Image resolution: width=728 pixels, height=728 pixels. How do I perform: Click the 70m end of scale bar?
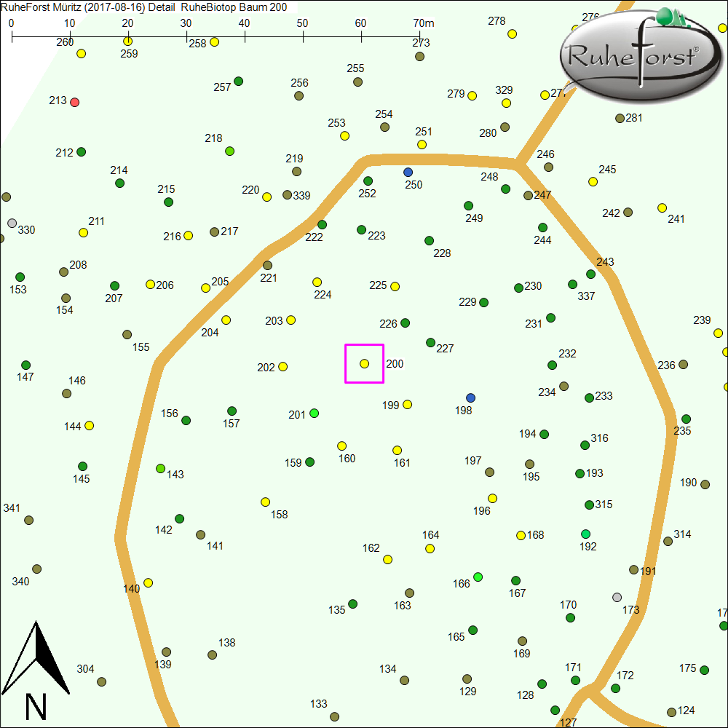(419, 35)
